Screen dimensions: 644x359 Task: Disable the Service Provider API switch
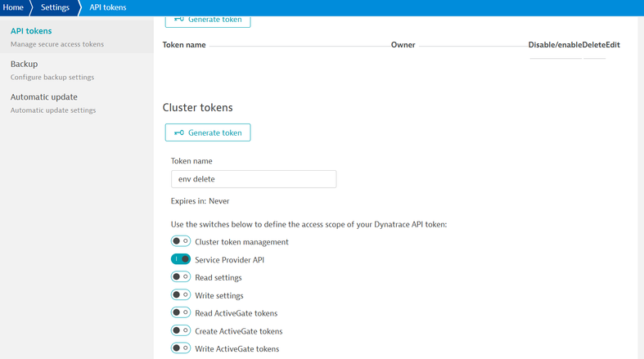pos(181,259)
